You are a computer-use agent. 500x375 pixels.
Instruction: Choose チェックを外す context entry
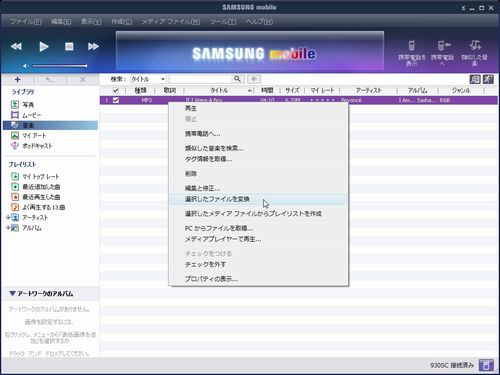pyautogui.click(x=258, y=264)
